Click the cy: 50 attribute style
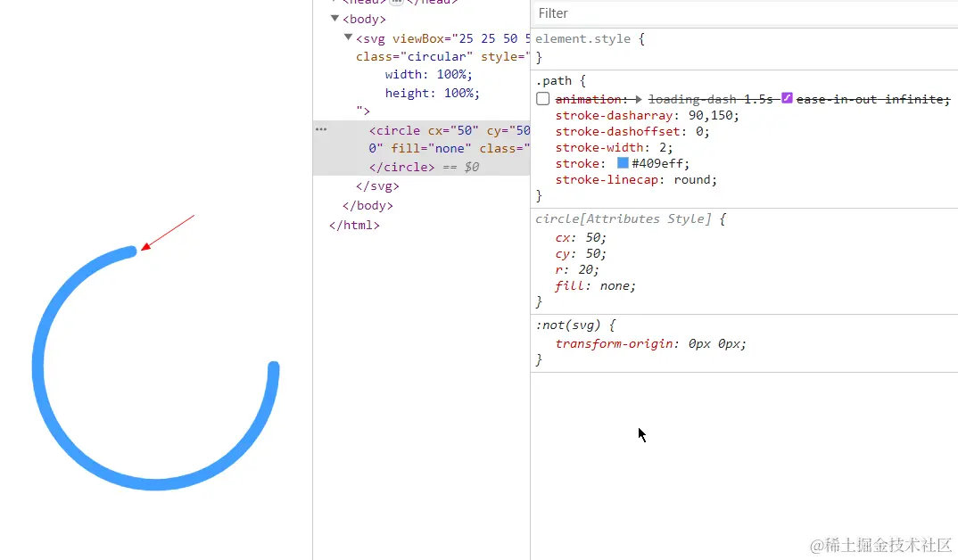Image resolution: width=958 pixels, height=560 pixels. pos(581,253)
